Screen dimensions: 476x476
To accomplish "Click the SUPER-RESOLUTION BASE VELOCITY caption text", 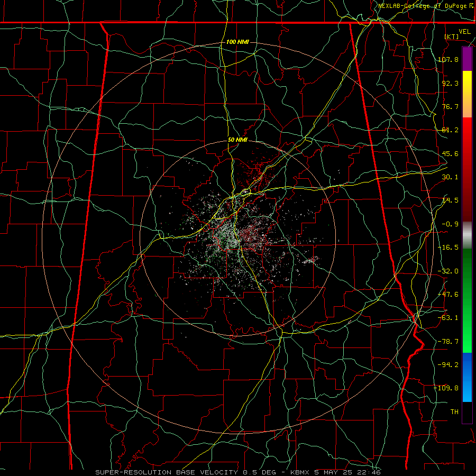I will tap(167, 472).
